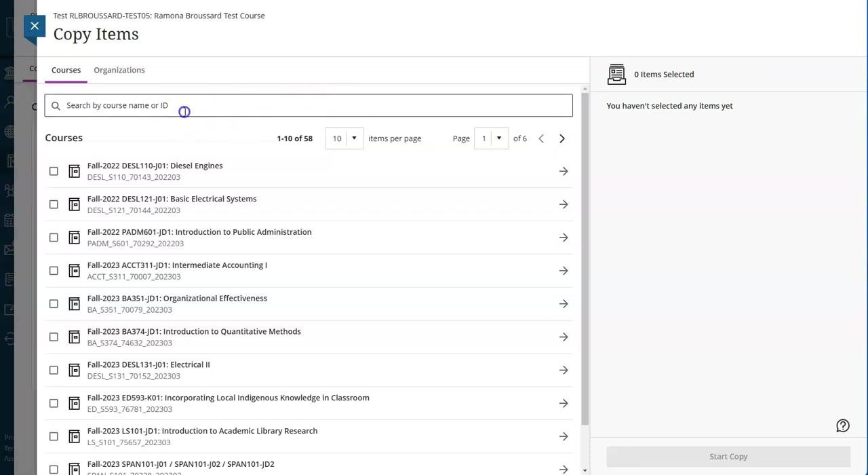868x475 pixels.
Task: Open Intermediate Accounting I with its arrow
Action: click(564, 271)
